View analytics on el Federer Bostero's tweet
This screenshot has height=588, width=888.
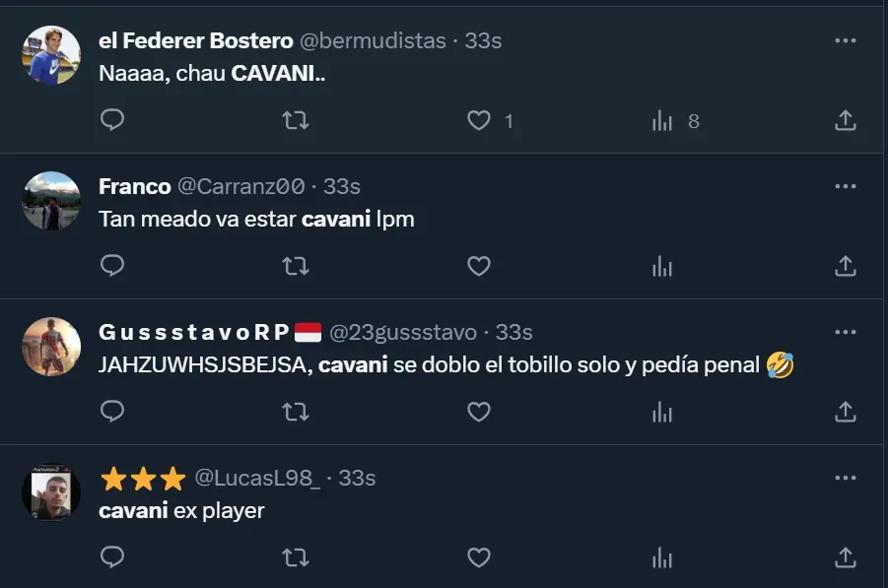point(662,121)
